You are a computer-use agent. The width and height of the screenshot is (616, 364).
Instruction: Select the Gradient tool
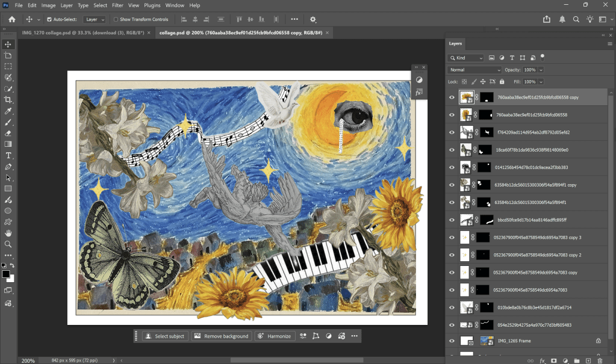point(8,144)
